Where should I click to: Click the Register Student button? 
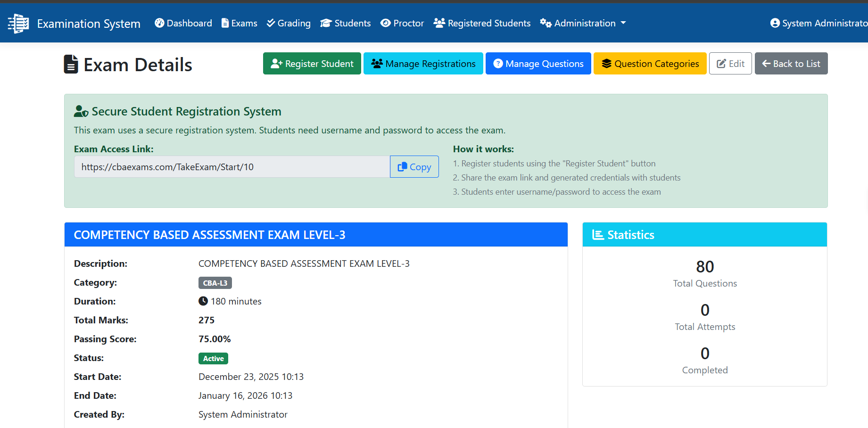pos(312,64)
